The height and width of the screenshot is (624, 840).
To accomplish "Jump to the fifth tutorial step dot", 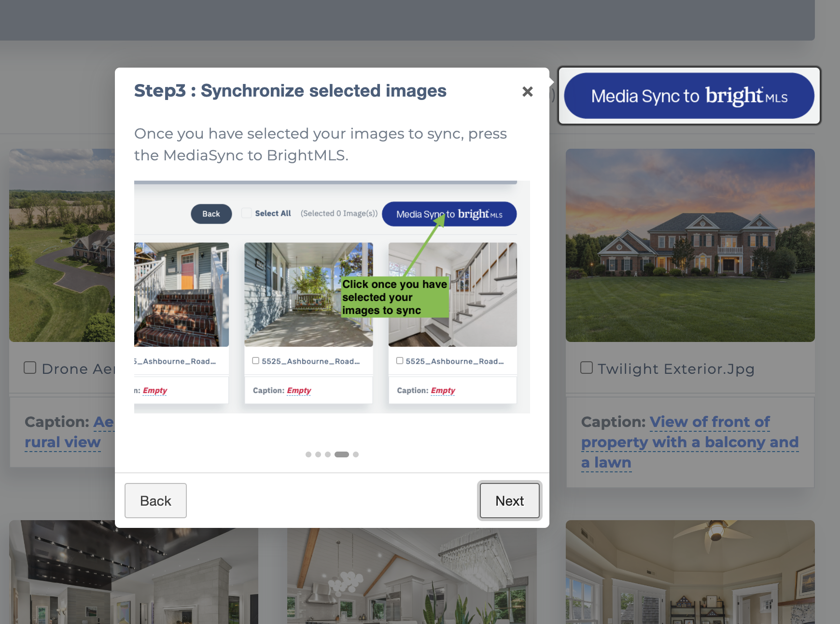I will tap(356, 454).
